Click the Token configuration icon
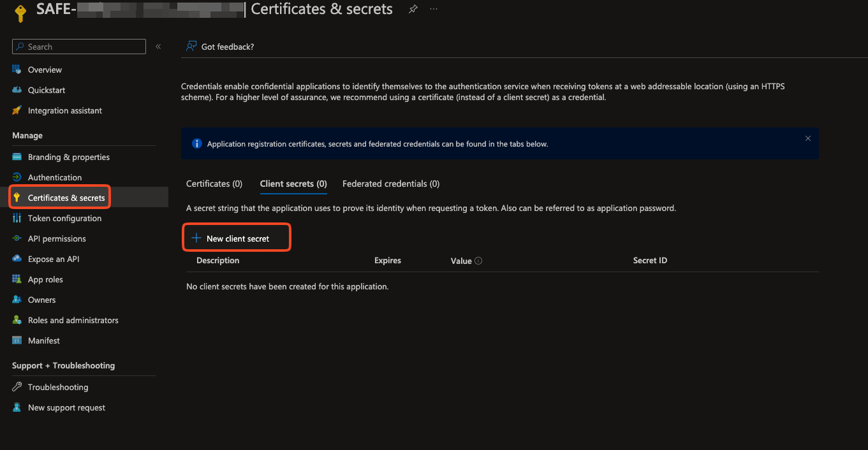Screen dimensions: 868x450 coord(17,218)
